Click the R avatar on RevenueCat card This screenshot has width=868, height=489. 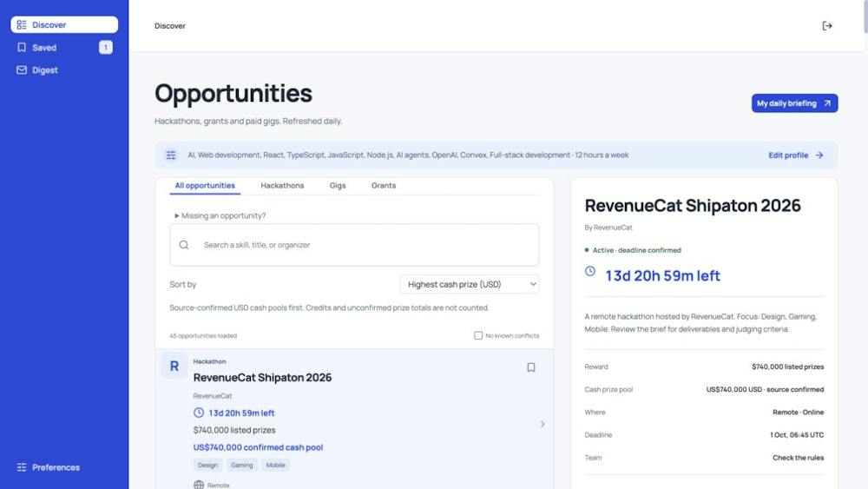174,366
